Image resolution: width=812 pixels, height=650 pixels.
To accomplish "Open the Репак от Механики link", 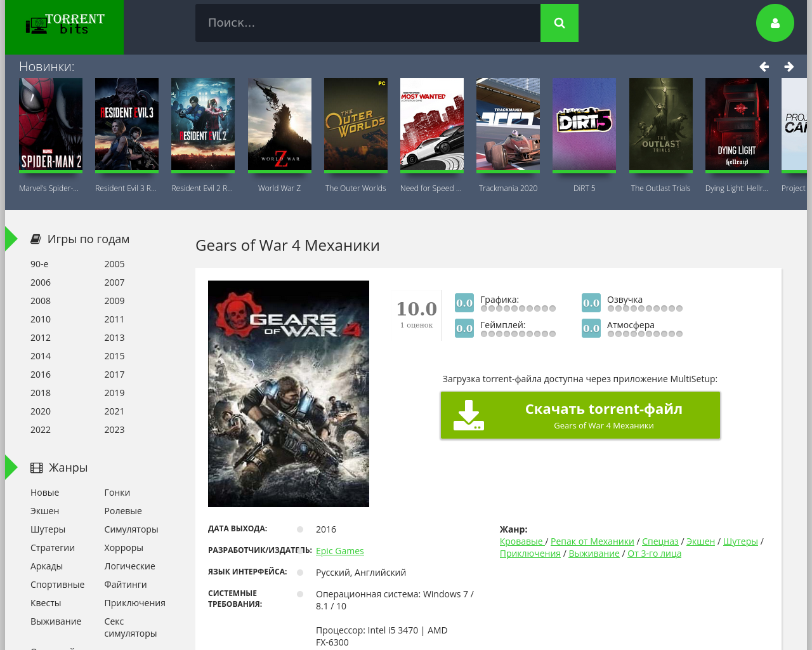I will coord(593,541).
